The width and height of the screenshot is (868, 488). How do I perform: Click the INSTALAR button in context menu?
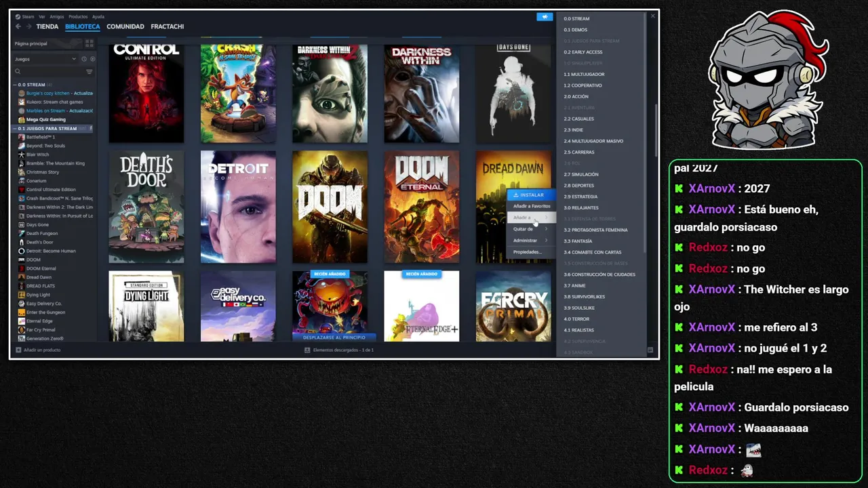pos(531,195)
